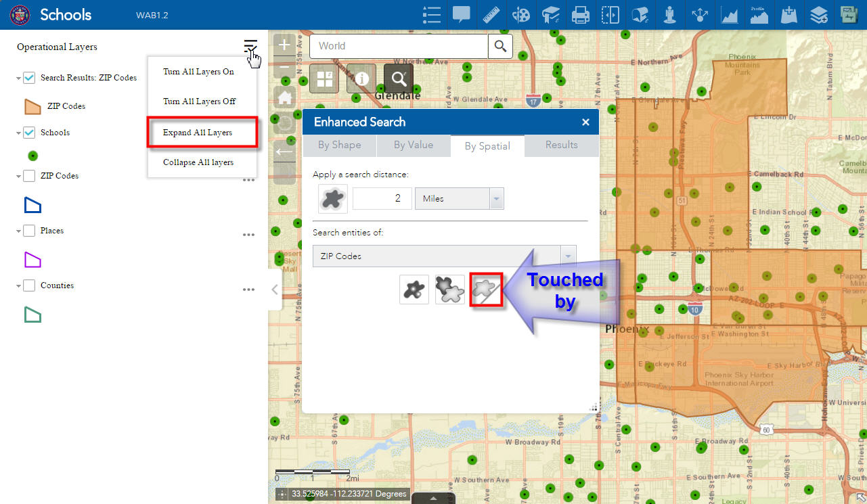
Task: Enable the Counties layer checkbox
Action: pos(29,285)
